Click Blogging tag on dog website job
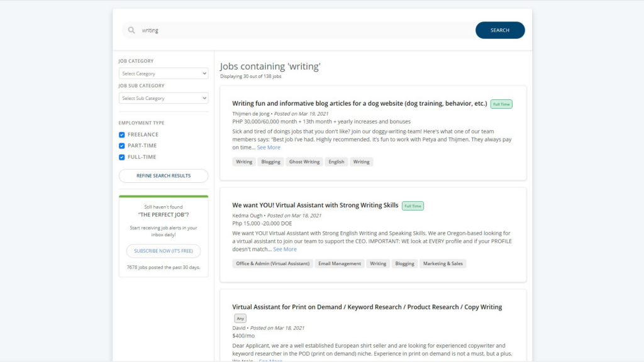 click(270, 162)
